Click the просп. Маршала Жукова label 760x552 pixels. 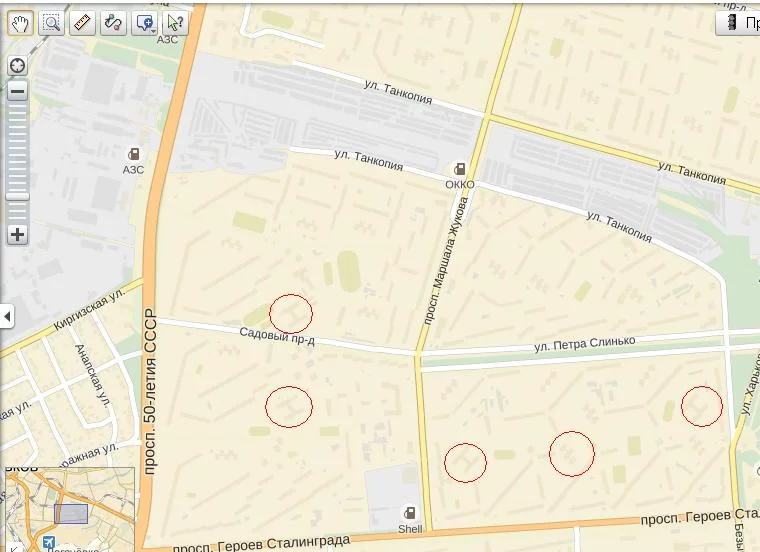(x=445, y=260)
